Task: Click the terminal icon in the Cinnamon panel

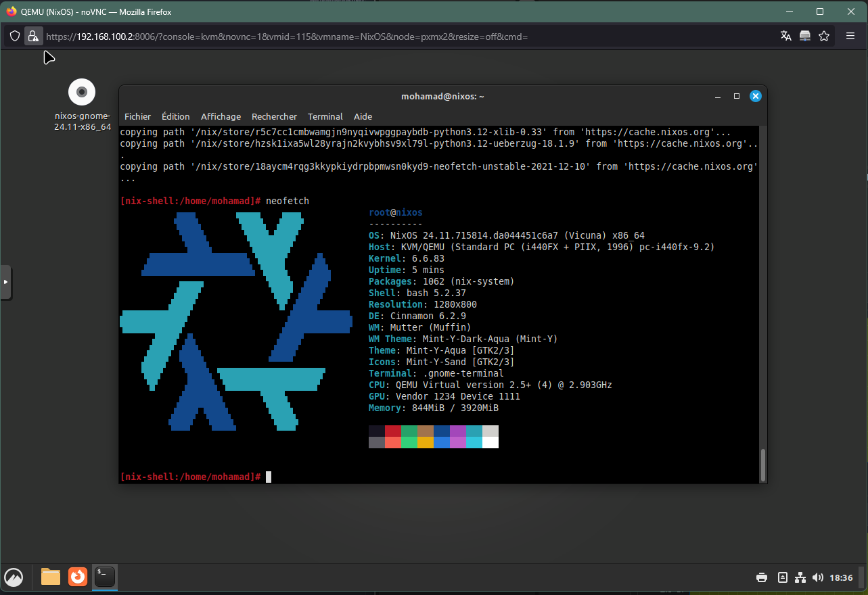Action: click(x=105, y=577)
